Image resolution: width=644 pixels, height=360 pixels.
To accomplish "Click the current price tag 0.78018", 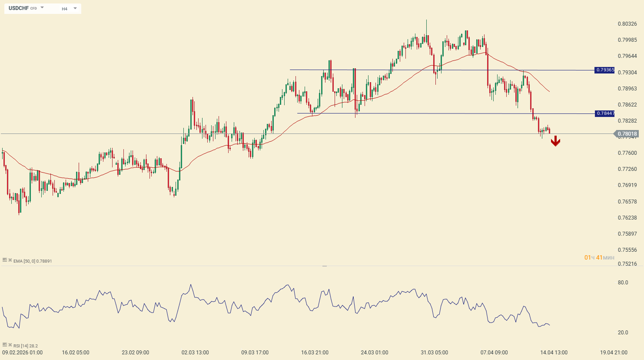I will (x=627, y=134).
